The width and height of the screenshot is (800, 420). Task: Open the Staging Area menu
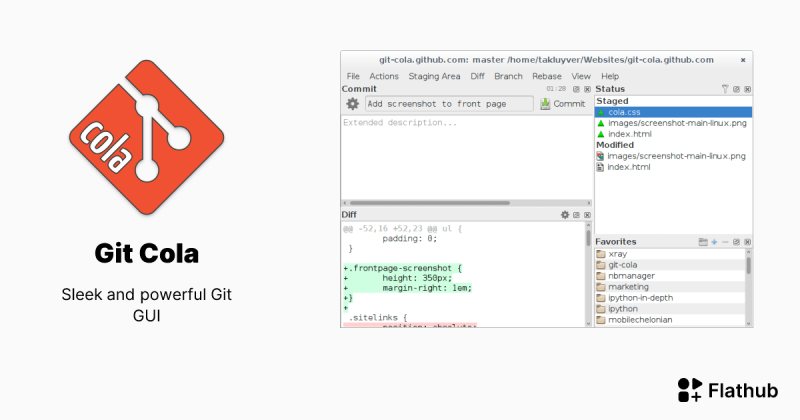434,76
